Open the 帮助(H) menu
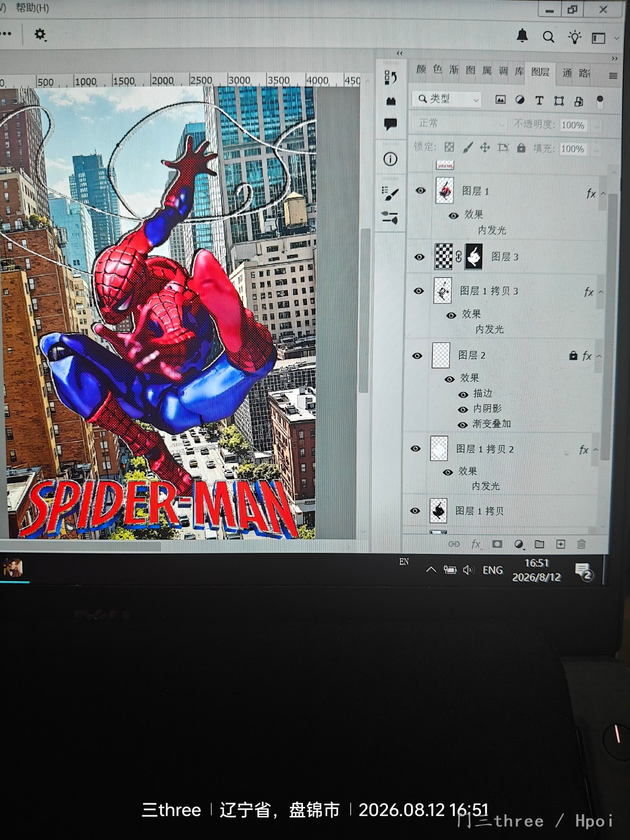630x840 pixels. coord(32,8)
